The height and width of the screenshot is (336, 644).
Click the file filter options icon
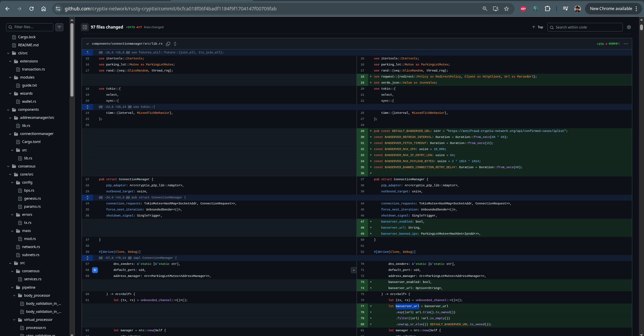coord(59,27)
